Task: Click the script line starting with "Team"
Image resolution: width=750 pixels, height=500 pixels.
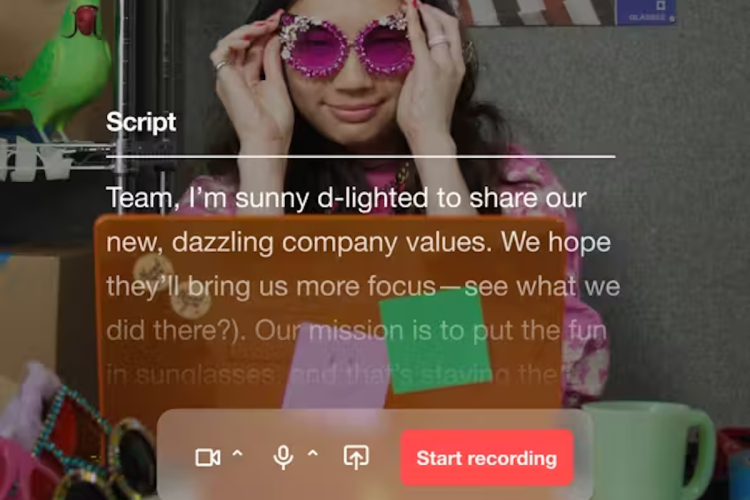Action: pyautogui.click(x=346, y=197)
